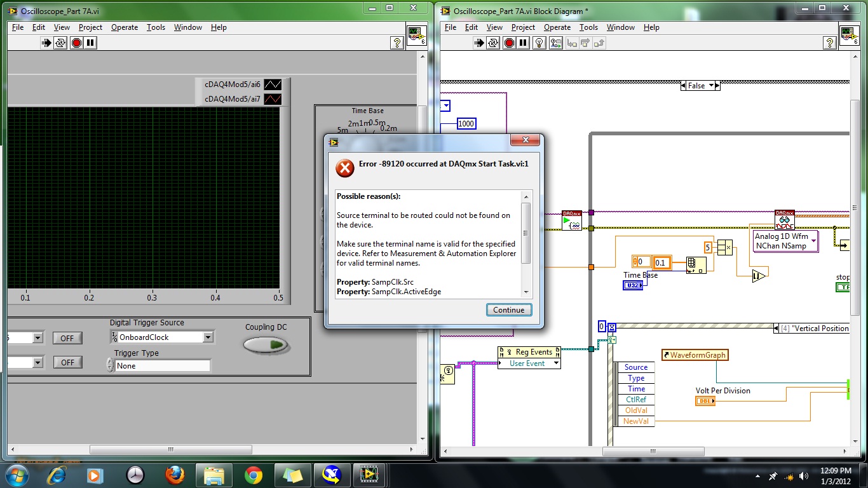Click error dialog scrollbar down arrow
The width and height of the screenshot is (868, 488).
[526, 292]
